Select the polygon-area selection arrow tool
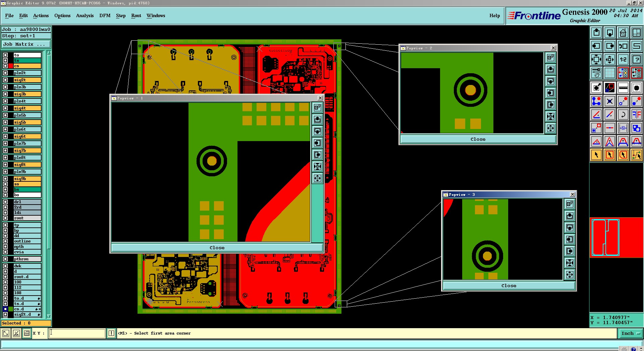644x351 pixels. point(623,155)
